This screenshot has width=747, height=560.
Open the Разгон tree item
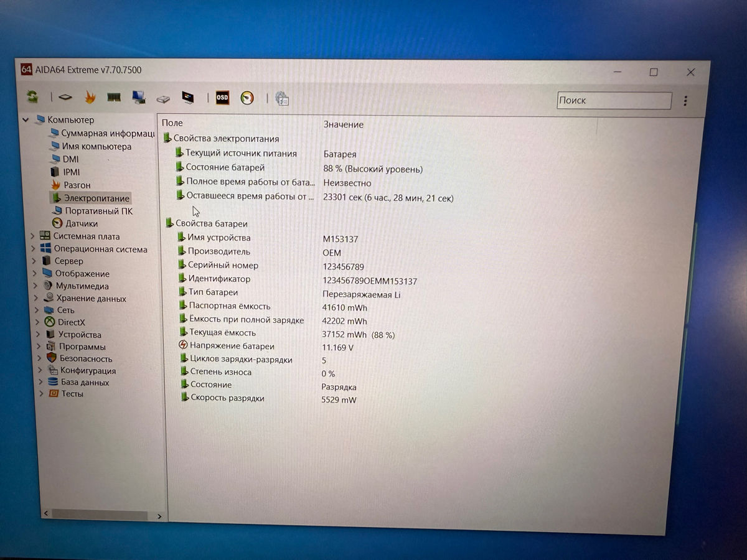pyautogui.click(x=77, y=185)
